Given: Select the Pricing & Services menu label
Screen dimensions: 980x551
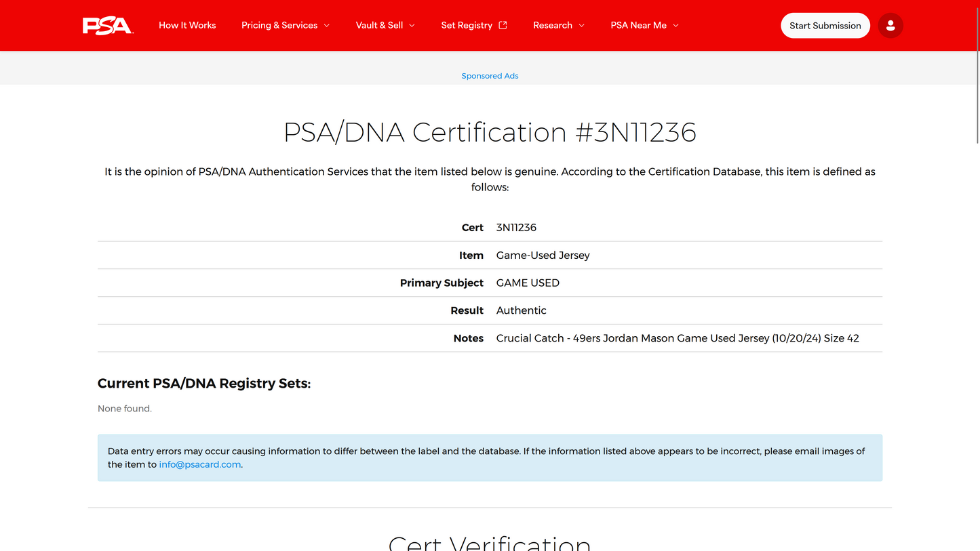Looking at the screenshot, I should click(279, 25).
